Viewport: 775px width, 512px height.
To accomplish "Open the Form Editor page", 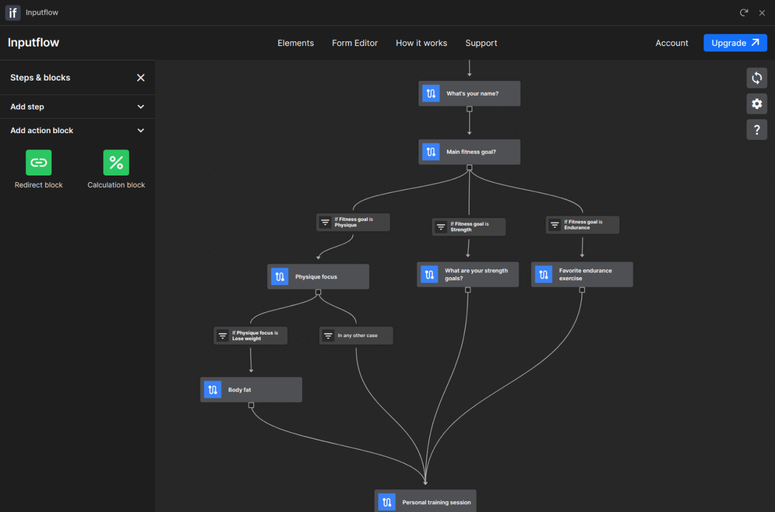I will tap(355, 43).
